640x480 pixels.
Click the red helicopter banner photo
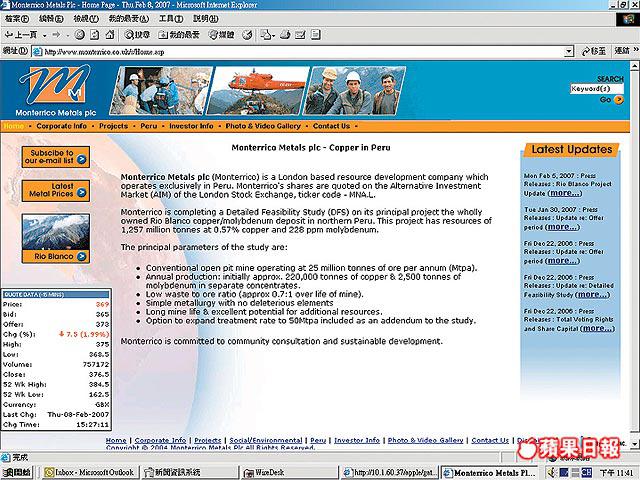coord(259,90)
